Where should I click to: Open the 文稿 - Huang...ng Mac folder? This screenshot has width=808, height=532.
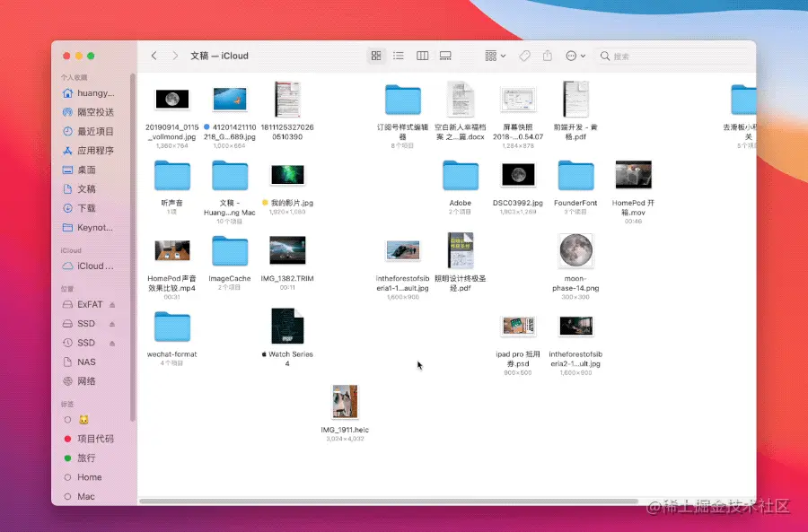230,175
